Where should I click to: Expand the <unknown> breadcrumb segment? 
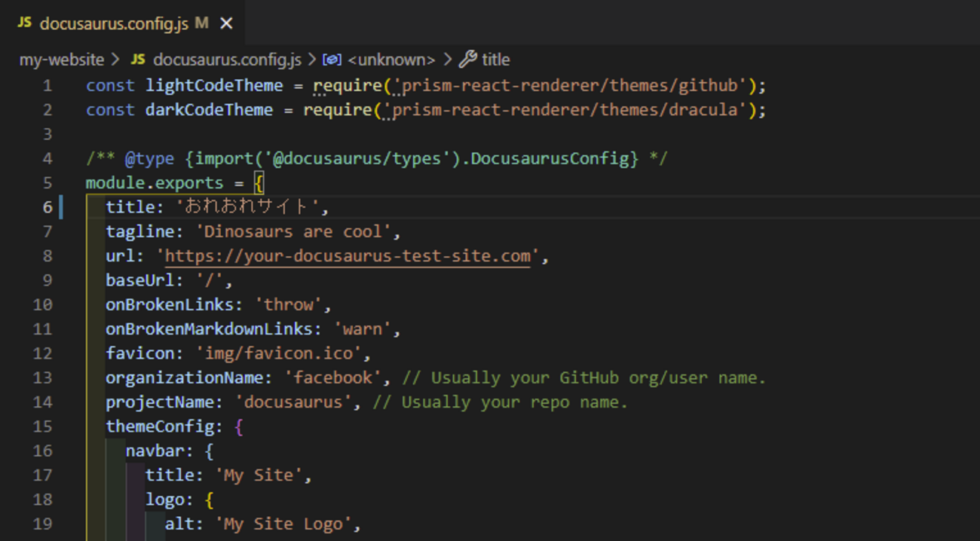(391, 60)
